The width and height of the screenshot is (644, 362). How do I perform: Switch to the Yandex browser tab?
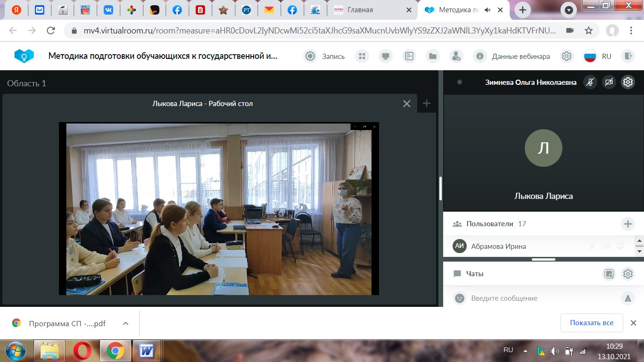17,10
